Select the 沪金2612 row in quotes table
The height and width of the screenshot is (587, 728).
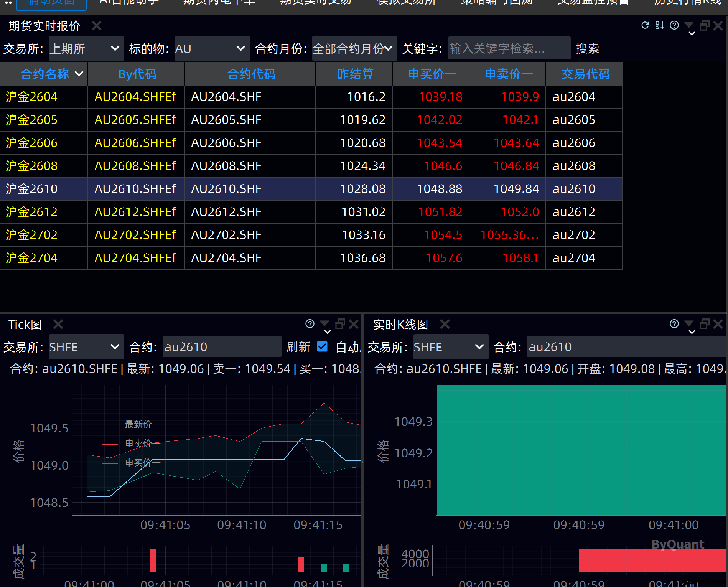tap(32, 212)
